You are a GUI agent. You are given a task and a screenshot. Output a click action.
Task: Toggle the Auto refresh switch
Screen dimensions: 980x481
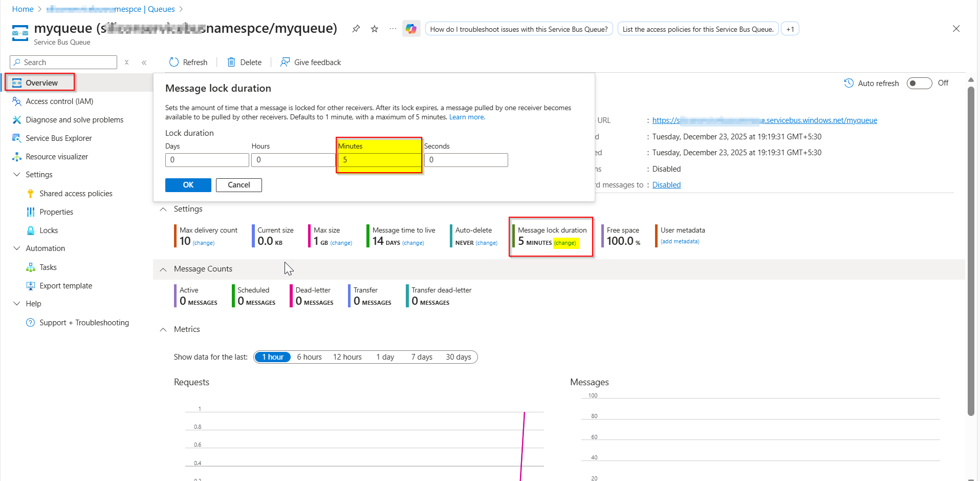[x=919, y=83]
